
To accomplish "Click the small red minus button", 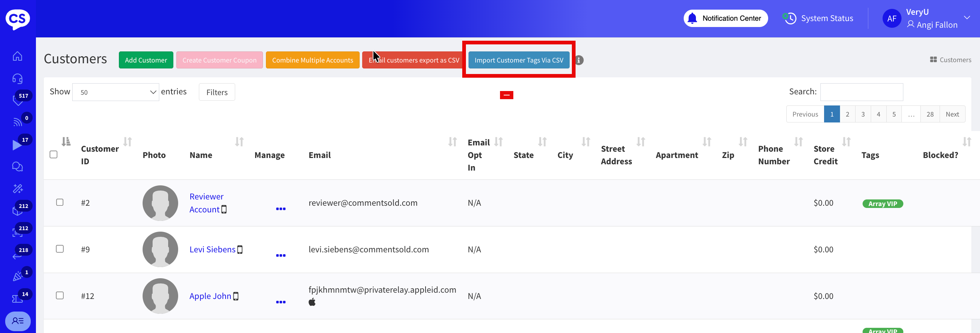I will click(x=506, y=95).
